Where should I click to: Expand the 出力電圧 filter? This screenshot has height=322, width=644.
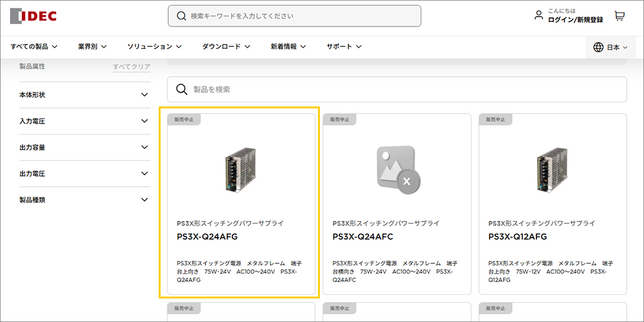coord(144,174)
